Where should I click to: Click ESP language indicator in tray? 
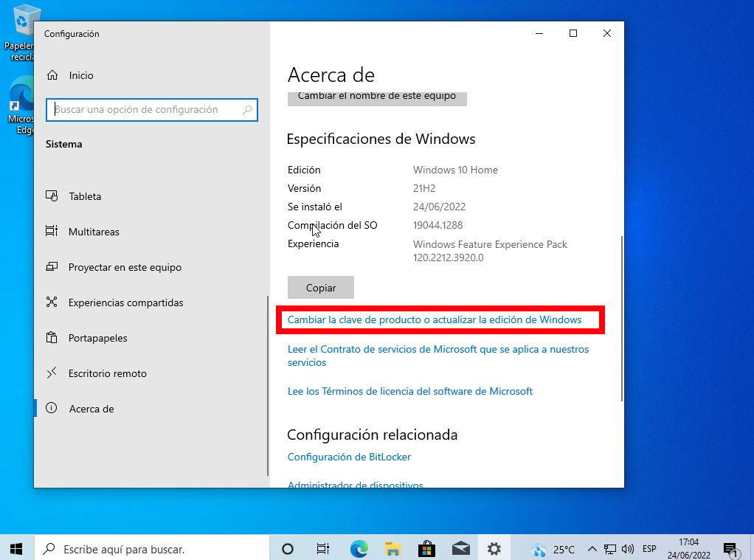(x=649, y=549)
